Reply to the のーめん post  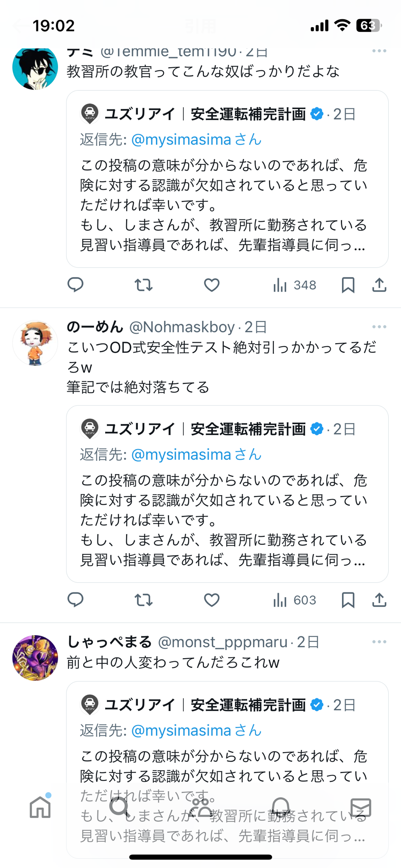coord(75,600)
